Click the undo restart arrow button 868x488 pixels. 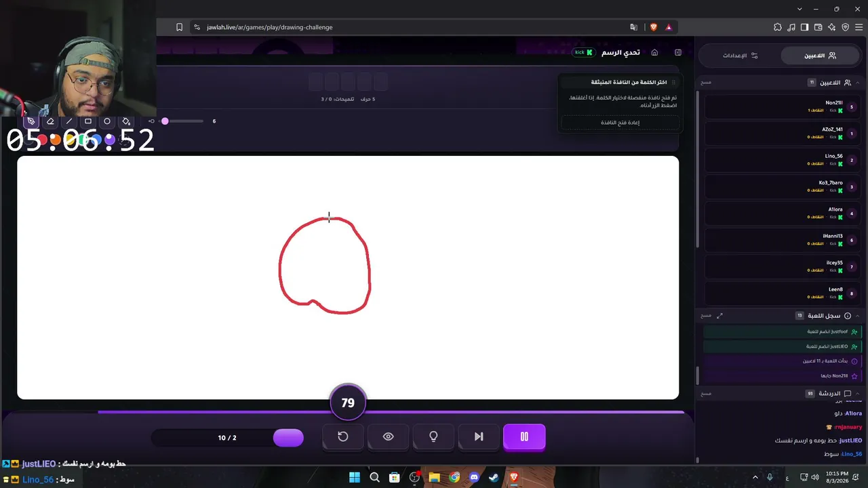(342, 437)
